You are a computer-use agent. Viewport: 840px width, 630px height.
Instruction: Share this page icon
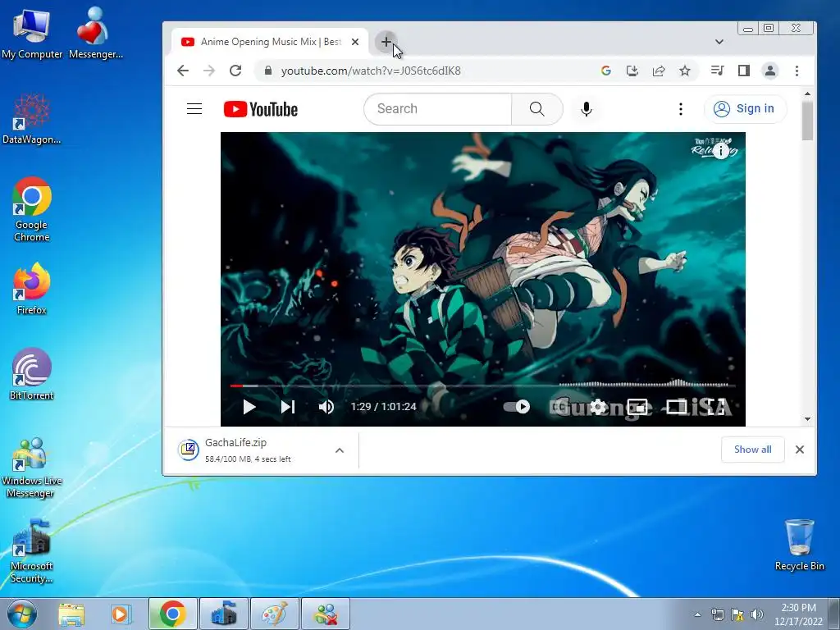659,71
